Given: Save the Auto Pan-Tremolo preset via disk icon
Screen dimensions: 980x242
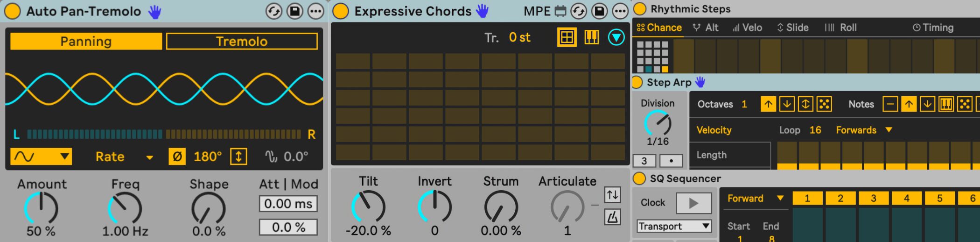Looking at the screenshot, I should point(295,11).
